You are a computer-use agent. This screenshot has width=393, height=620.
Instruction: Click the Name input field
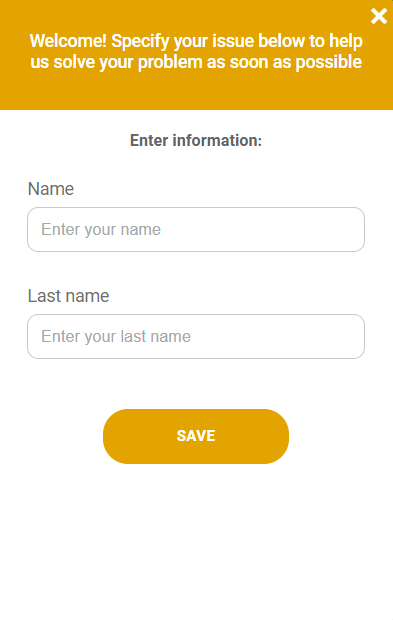[x=196, y=229]
